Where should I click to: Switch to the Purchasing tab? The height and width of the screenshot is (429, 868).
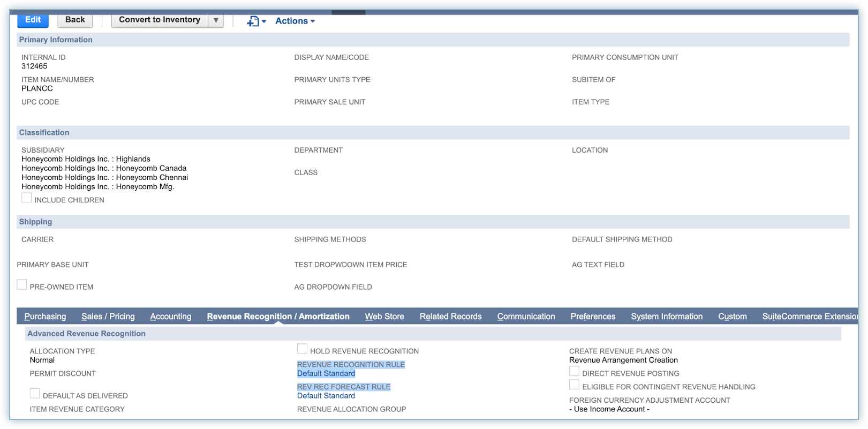(x=45, y=317)
